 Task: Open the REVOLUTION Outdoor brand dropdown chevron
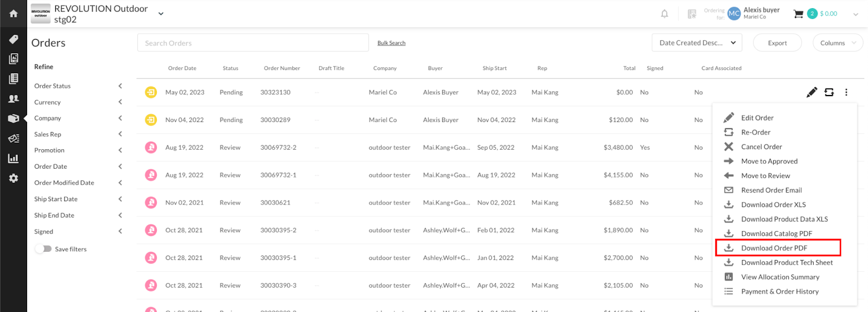pos(161,14)
